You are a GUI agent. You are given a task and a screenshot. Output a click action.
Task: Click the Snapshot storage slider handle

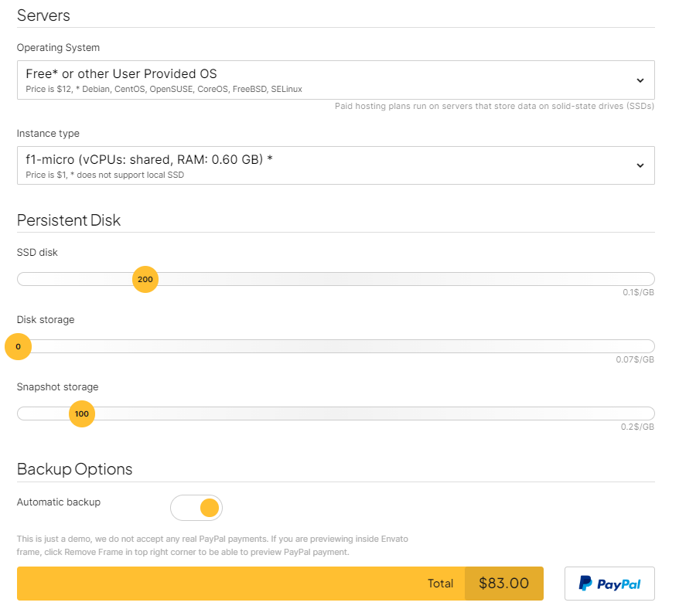point(82,414)
